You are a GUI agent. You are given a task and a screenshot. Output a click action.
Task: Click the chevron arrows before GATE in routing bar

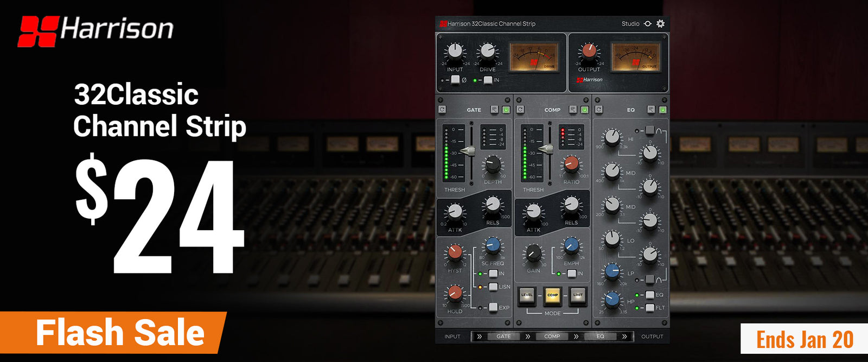click(x=479, y=336)
